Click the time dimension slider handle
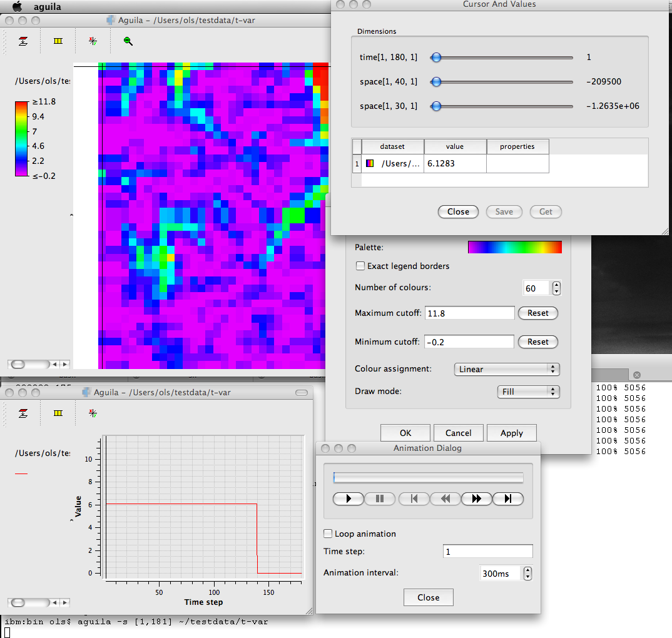Image resolution: width=672 pixels, height=638 pixels. tap(436, 57)
